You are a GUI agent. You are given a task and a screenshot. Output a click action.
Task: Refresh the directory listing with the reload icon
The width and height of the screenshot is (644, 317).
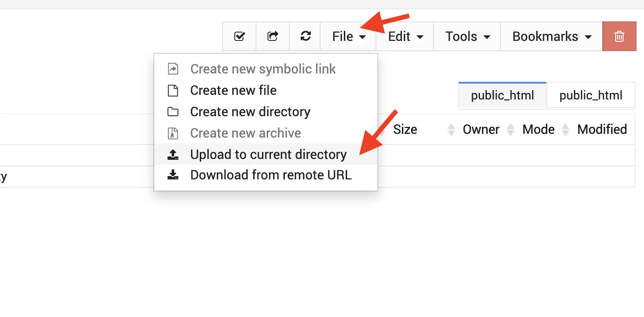pos(305,36)
